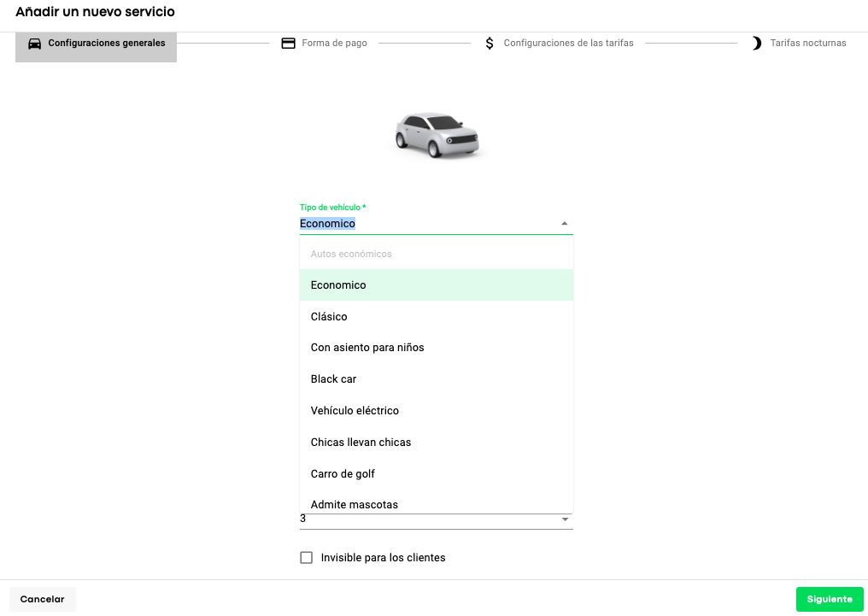Click the moon icon for Tarifas nocturnas
Screen dimensions: 868x616
click(757, 44)
